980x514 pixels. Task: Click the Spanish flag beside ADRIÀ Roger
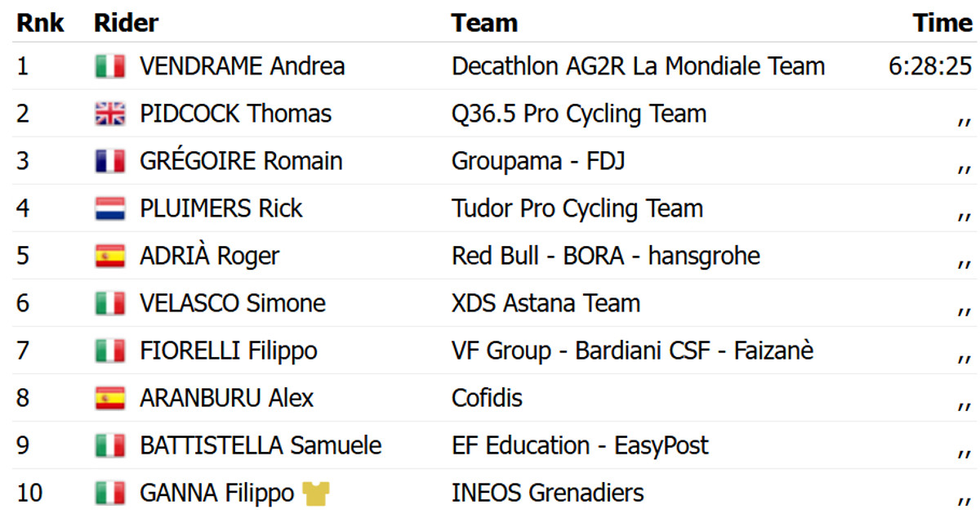pyautogui.click(x=109, y=256)
